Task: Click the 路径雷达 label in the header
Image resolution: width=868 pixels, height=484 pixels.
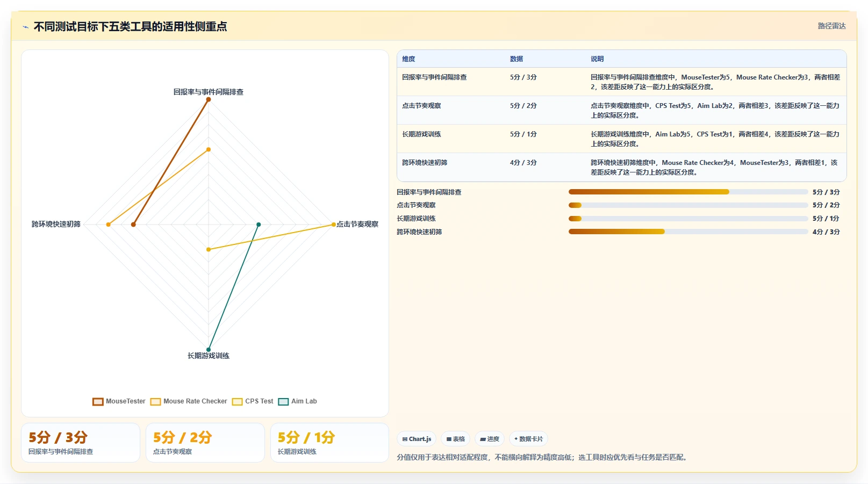Action: (x=831, y=26)
